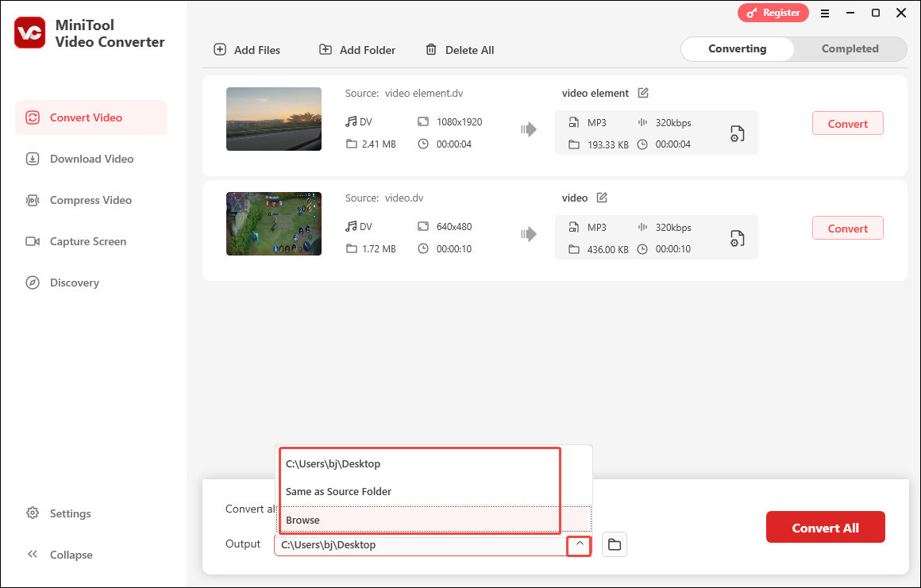This screenshot has width=921, height=588.
Task: Open Settings in the sidebar
Action: pyautogui.click(x=59, y=513)
